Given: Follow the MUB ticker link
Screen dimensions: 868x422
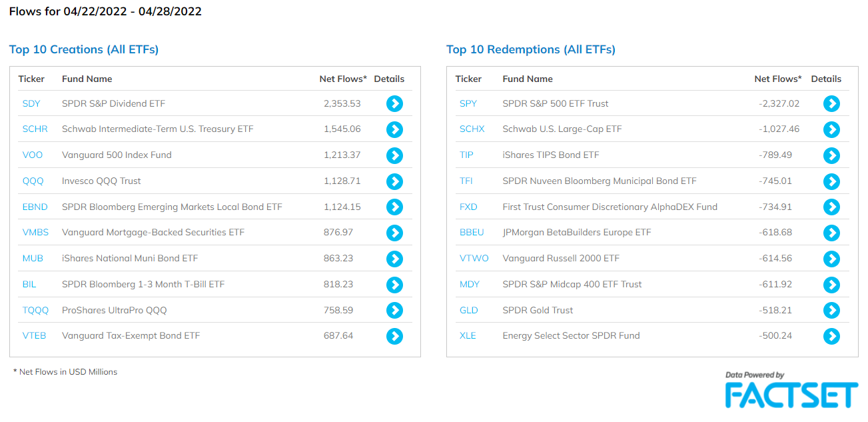Looking at the screenshot, I should pos(33,259).
